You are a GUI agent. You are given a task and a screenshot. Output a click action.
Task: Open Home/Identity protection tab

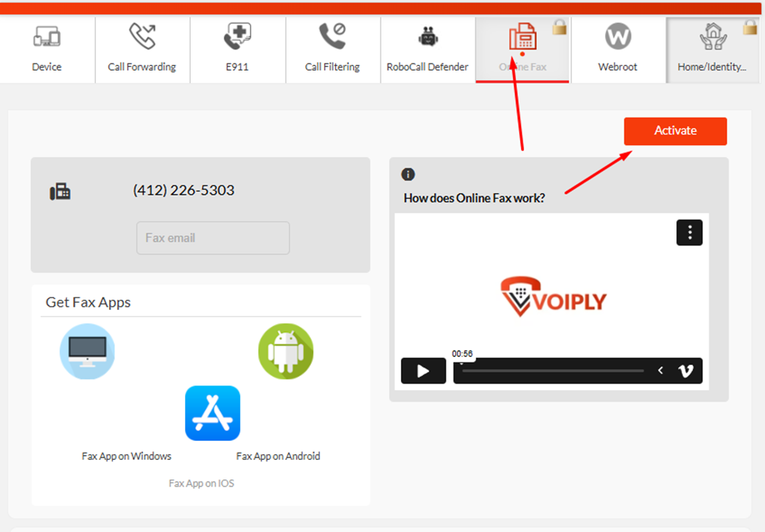pos(712,49)
